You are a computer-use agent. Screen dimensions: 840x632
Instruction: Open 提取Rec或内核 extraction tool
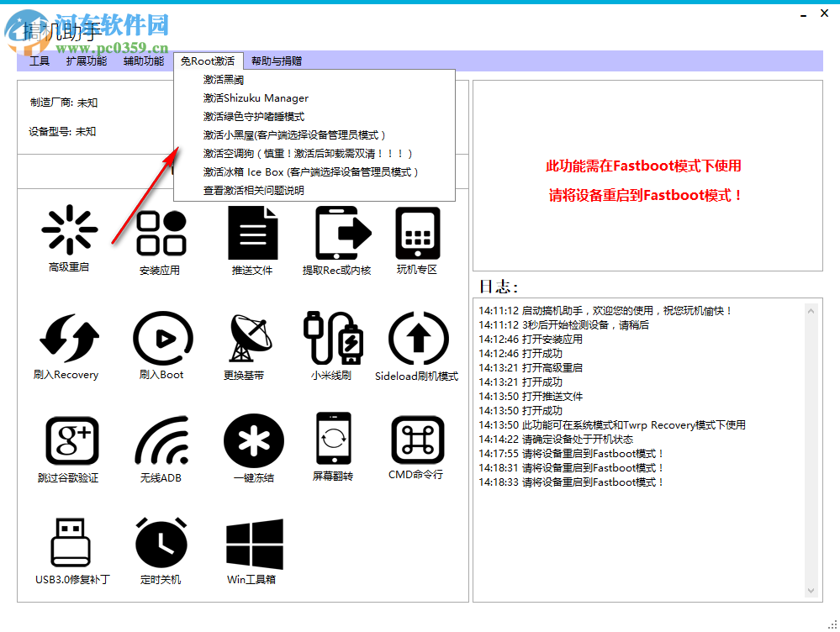point(337,240)
